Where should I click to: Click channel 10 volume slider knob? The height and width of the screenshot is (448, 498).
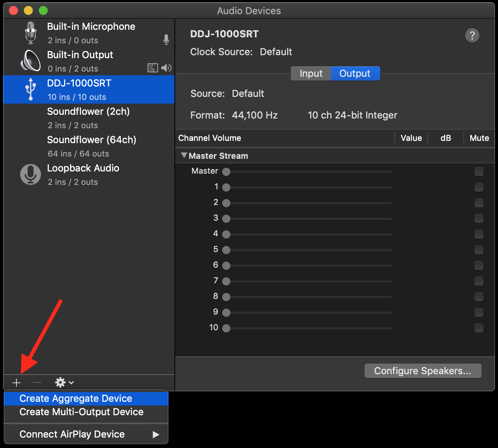(x=226, y=328)
